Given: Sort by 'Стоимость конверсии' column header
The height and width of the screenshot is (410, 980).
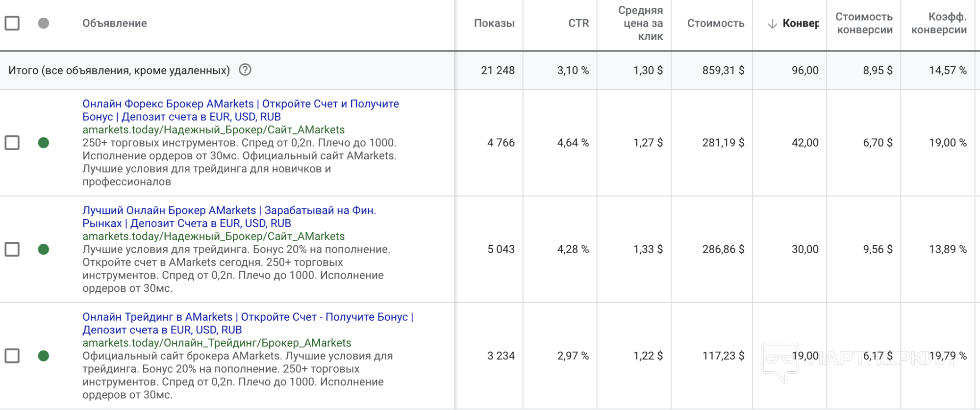Looking at the screenshot, I should pos(864,23).
